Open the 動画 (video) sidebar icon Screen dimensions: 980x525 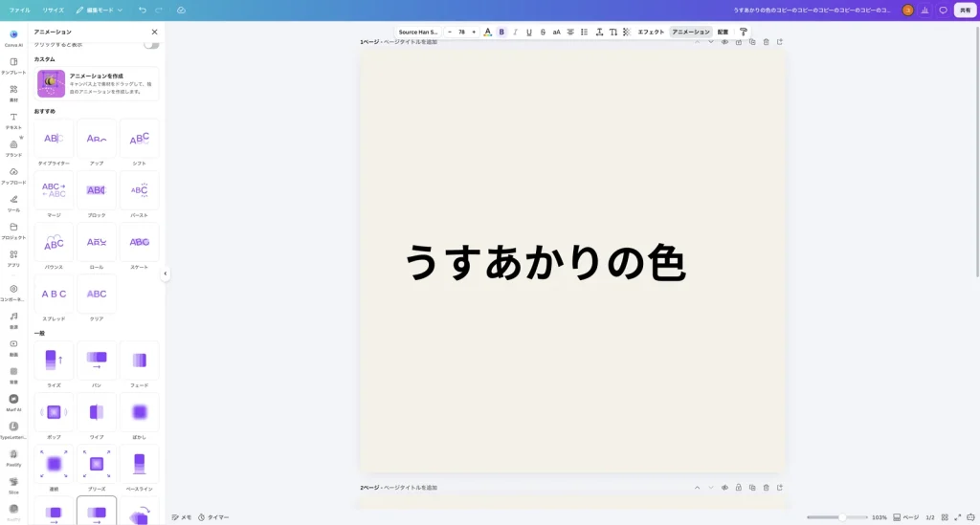point(13,347)
